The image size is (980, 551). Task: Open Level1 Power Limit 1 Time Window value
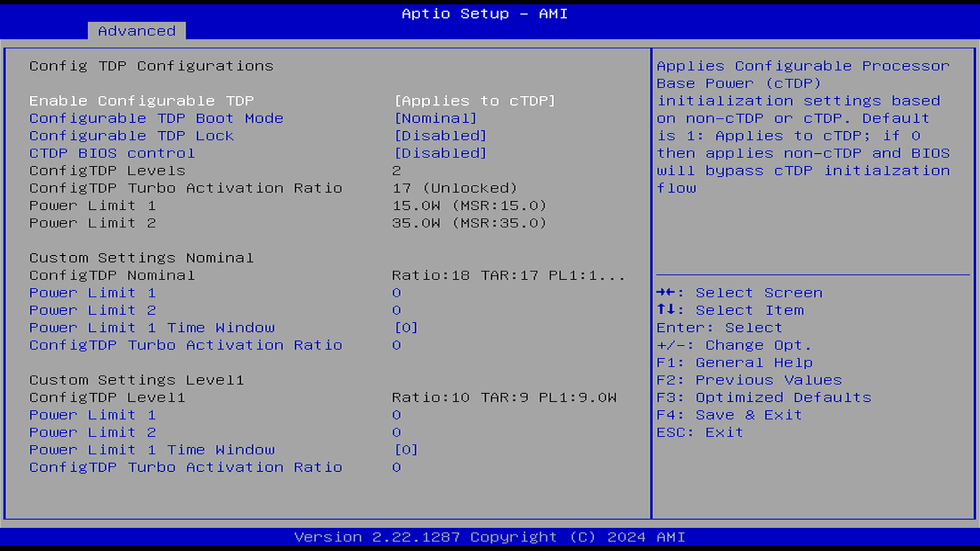(x=406, y=450)
